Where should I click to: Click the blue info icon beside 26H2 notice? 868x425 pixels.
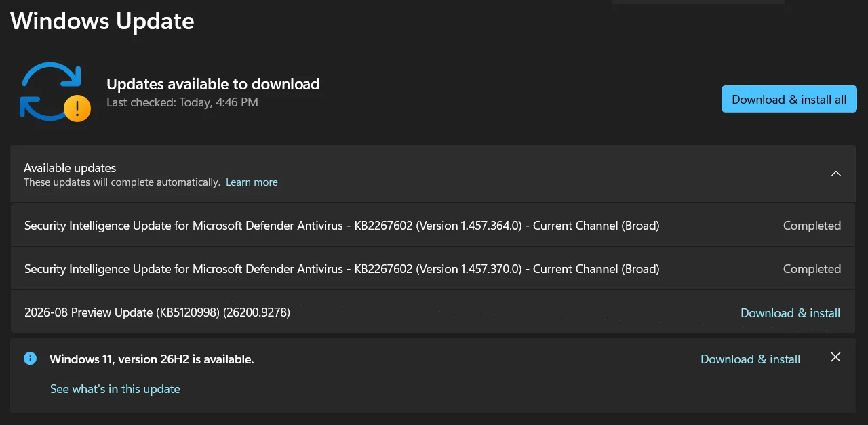coord(30,358)
